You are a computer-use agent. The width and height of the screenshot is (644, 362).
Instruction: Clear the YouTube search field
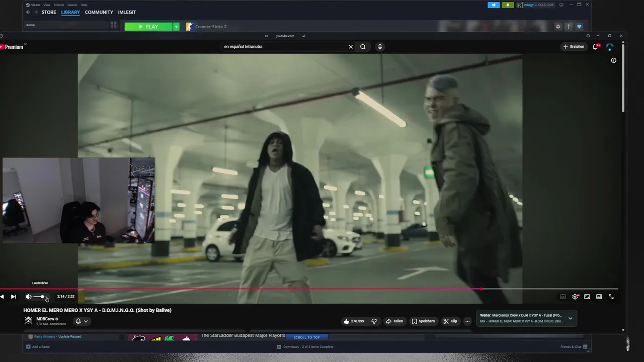point(351,47)
